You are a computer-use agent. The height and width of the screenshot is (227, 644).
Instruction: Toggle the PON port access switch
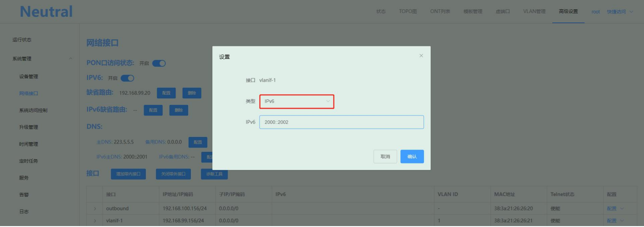coord(159,63)
